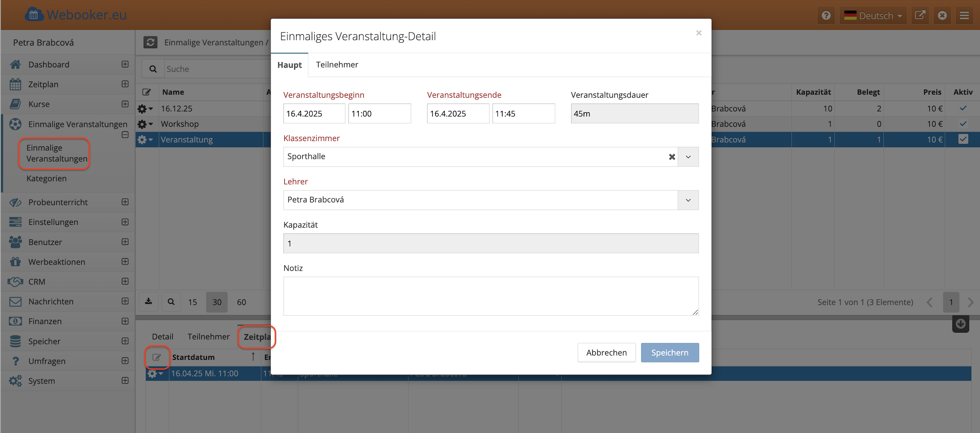Switch to the Teilnehmer tab in dialog
Viewport: 980px width, 433px height.
337,65
